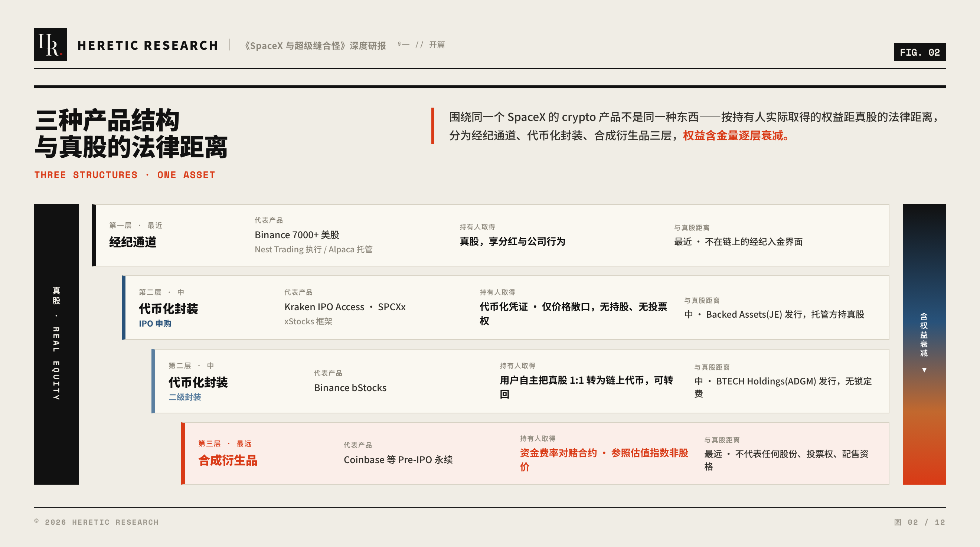Click 'Nest Trading 执行 / Alpaca 托管' text
The image size is (980, 547).
pos(313,249)
